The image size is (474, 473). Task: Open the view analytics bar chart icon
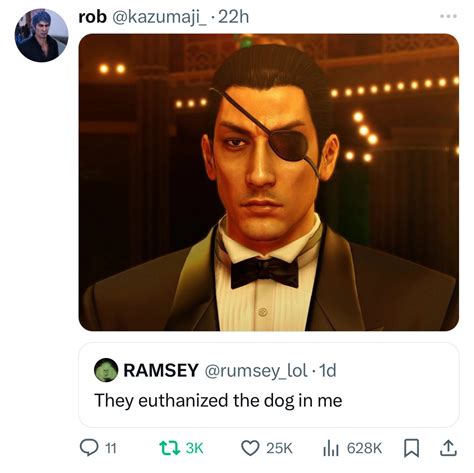click(331, 448)
